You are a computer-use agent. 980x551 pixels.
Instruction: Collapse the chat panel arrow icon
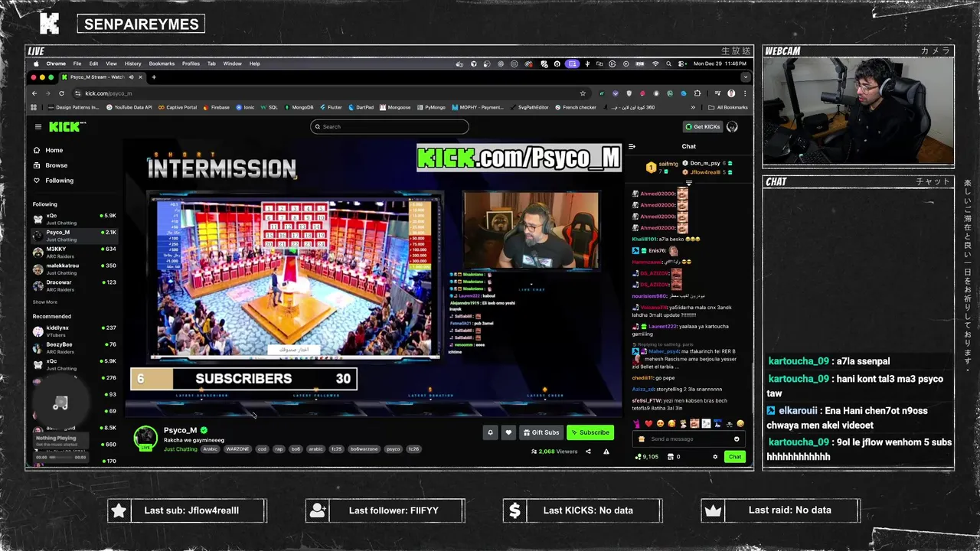click(632, 146)
